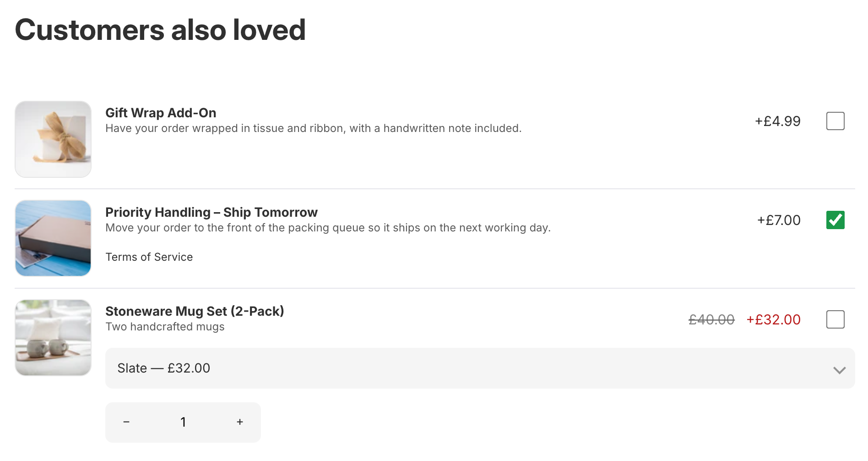Click the discounted +£32.00 red price
Viewport: 868px width, 461px height.
(x=774, y=320)
